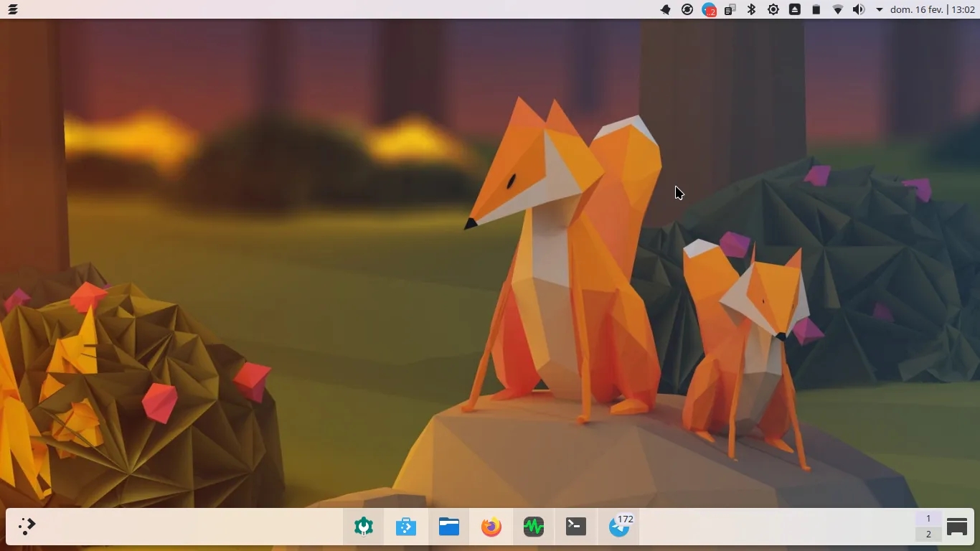Open the blue shopping bag software store
This screenshot has width=980, height=551.
click(406, 527)
